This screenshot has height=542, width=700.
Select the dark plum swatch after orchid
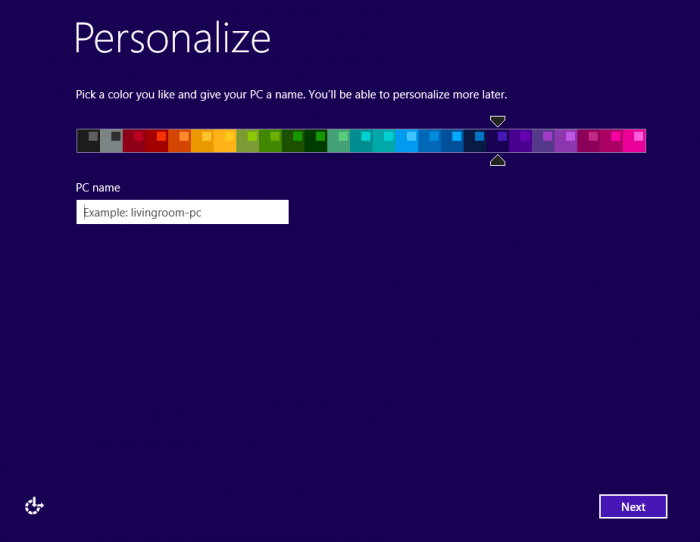click(x=589, y=141)
